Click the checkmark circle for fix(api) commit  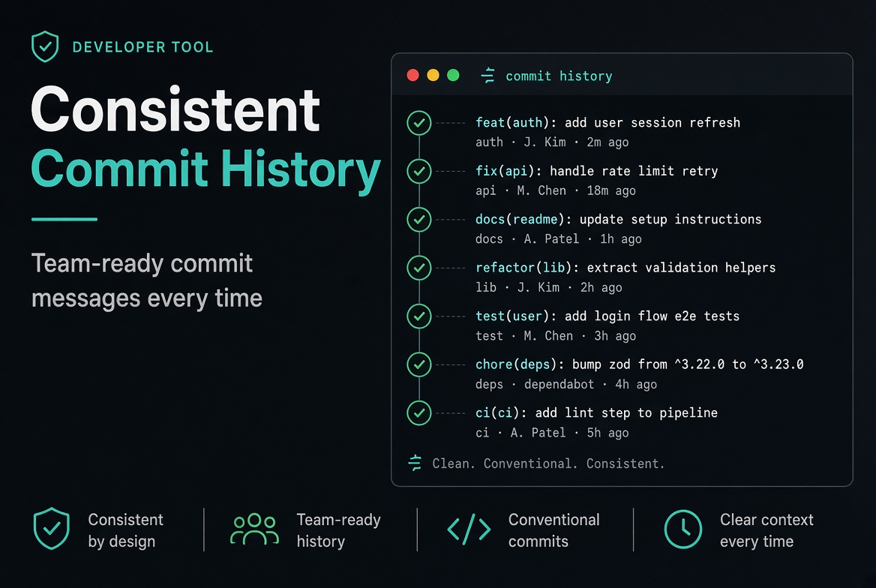pyautogui.click(x=419, y=171)
